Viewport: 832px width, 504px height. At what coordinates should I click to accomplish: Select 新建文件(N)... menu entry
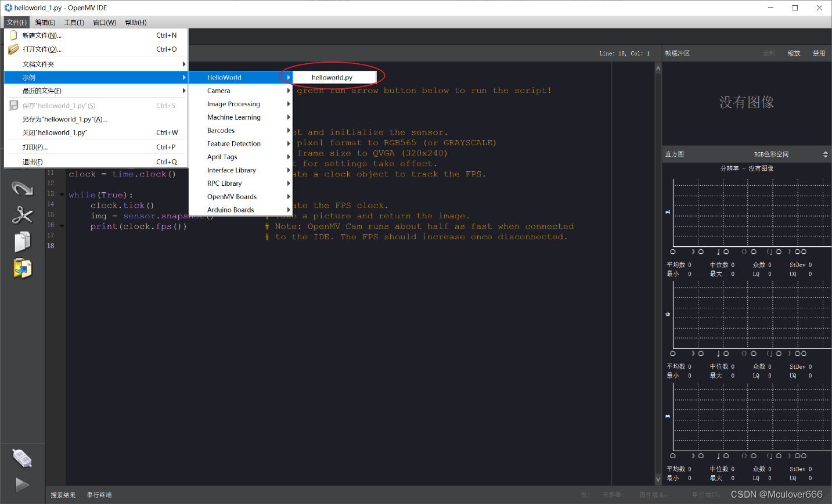click(x=96, y=35)
